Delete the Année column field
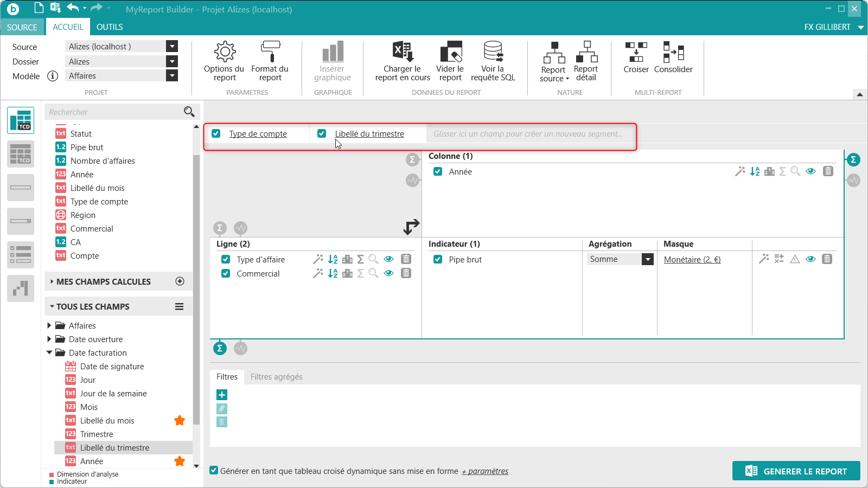This screenshot has height=488, width=868. click(828, 171)
